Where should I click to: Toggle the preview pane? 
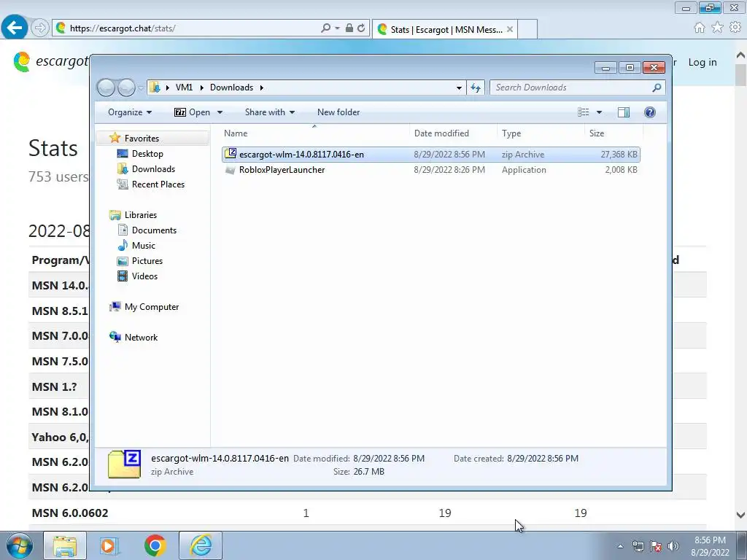coord(623,112)
